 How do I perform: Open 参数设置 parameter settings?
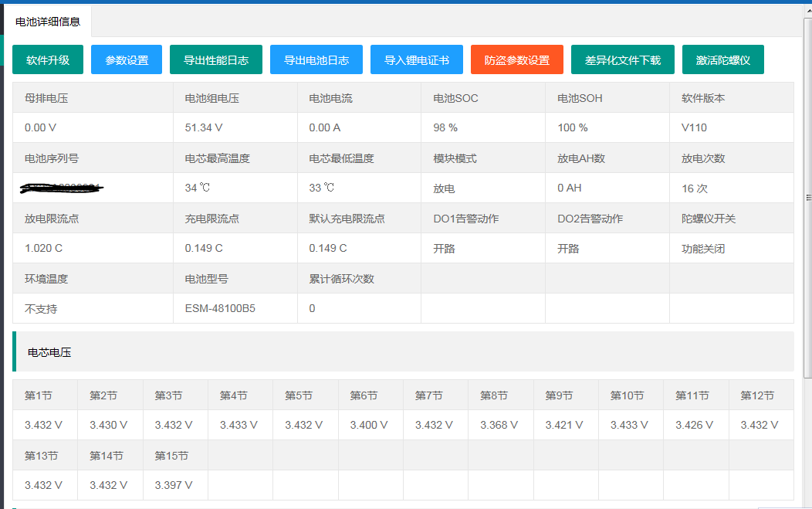tap(126, 59)
